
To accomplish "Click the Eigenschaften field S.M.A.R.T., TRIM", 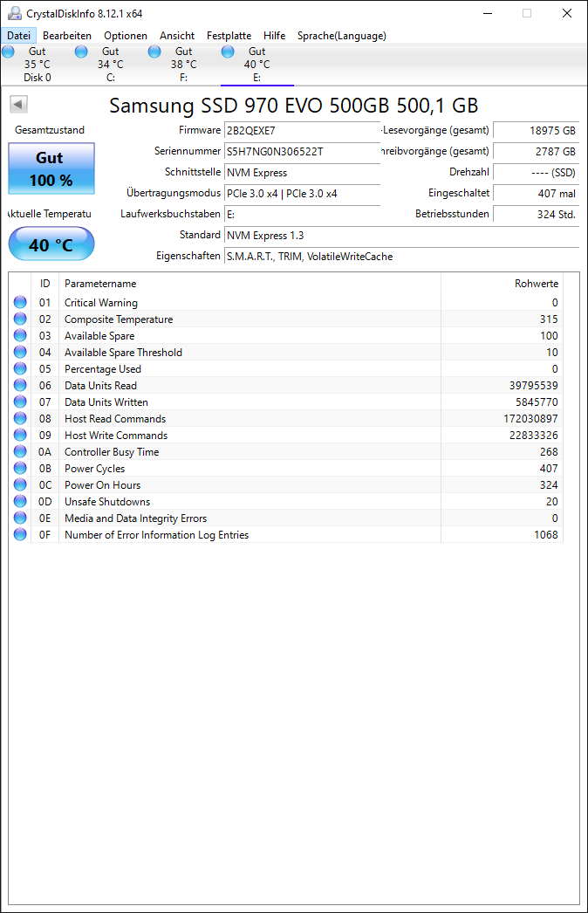I will point(401,257).
